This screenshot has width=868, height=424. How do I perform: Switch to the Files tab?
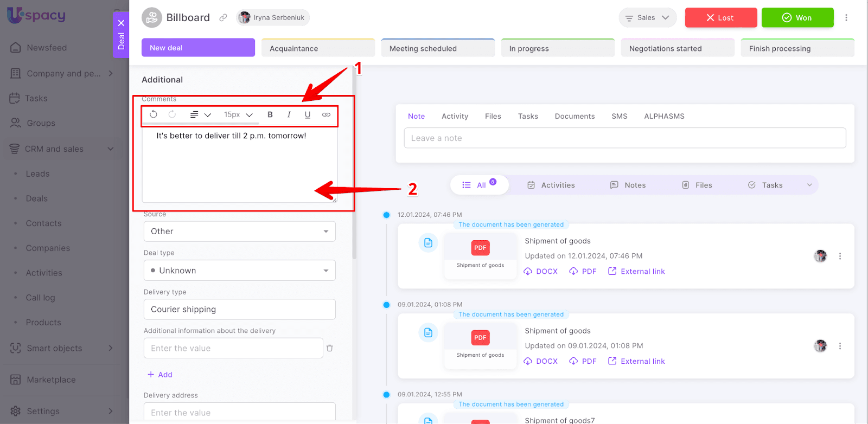tap(493, 116)
